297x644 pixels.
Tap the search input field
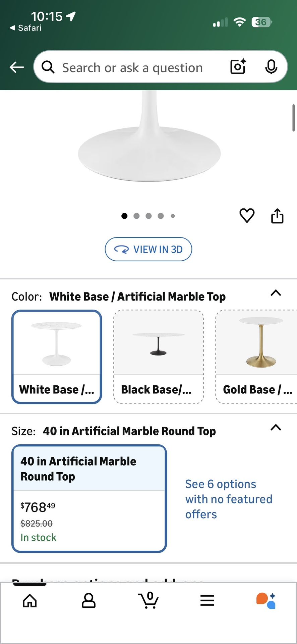(x=134, y=67)
